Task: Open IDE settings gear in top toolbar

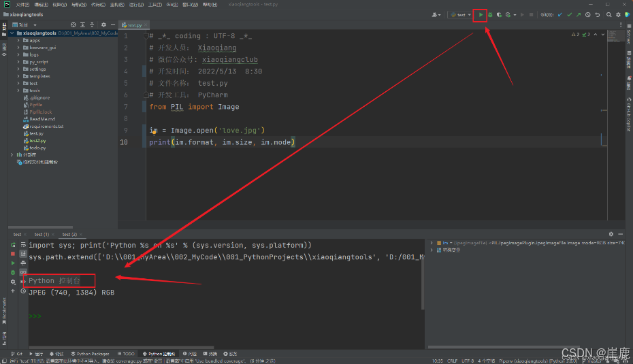Action: click(618, 15)
